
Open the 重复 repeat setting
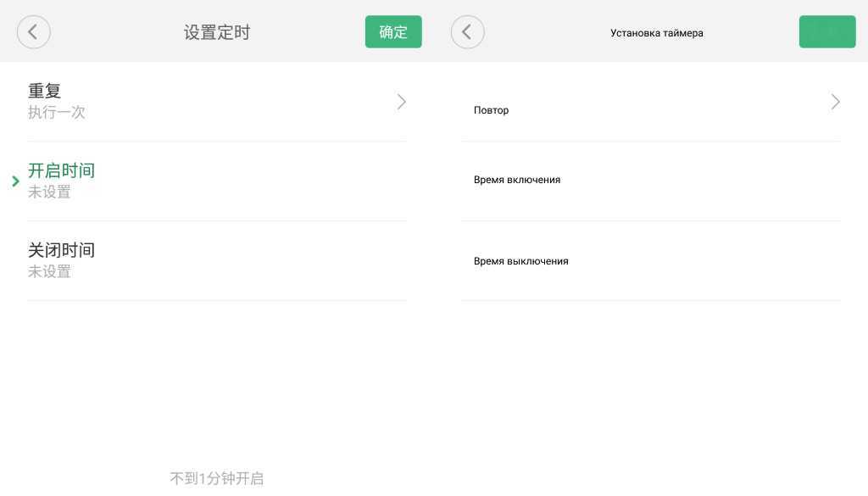pyautogui.click(x=45, y=91)
